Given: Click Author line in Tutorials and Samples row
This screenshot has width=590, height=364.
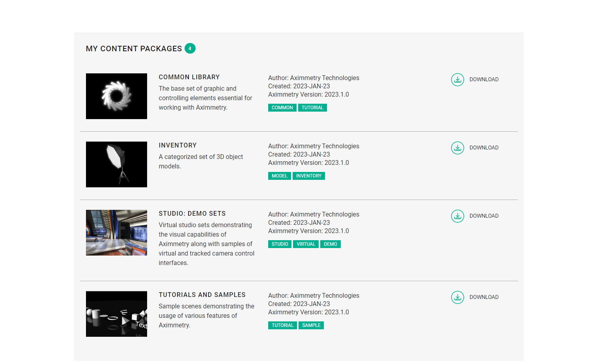Looking at the screenshot, I should (314, 296).
